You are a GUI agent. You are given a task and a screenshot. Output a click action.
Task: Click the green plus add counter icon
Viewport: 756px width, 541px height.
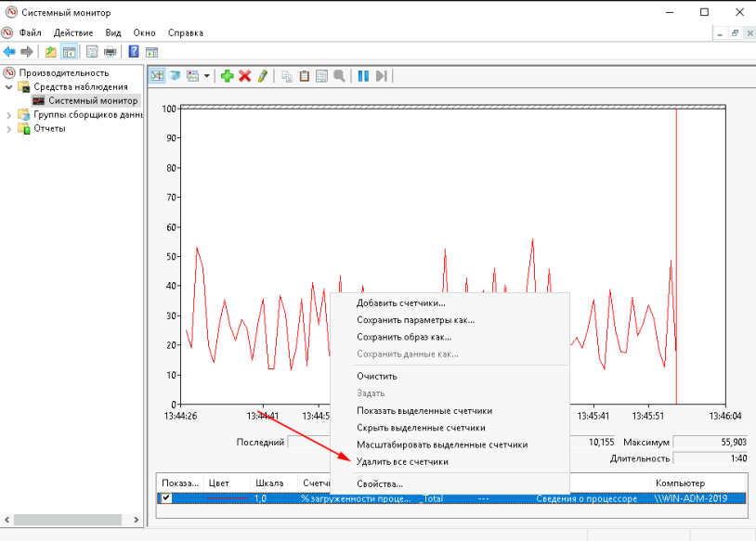[x=228, y=76]
